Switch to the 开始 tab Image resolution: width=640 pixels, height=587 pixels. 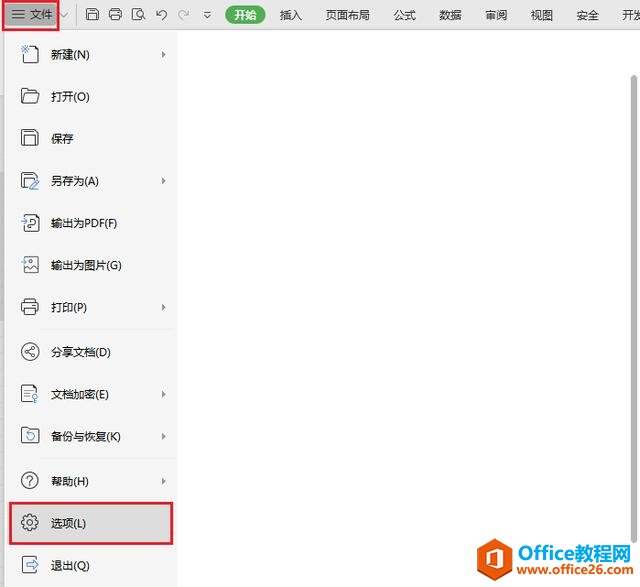click(245, 15)
